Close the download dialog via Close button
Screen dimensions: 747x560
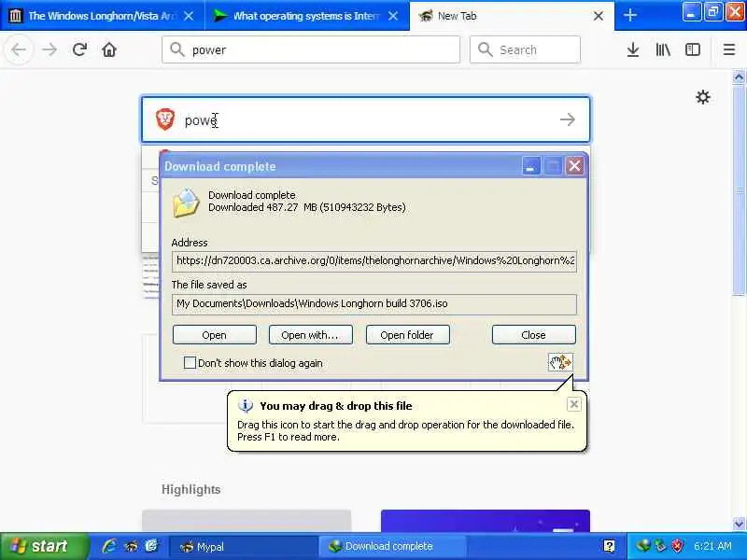click(533, 335)
